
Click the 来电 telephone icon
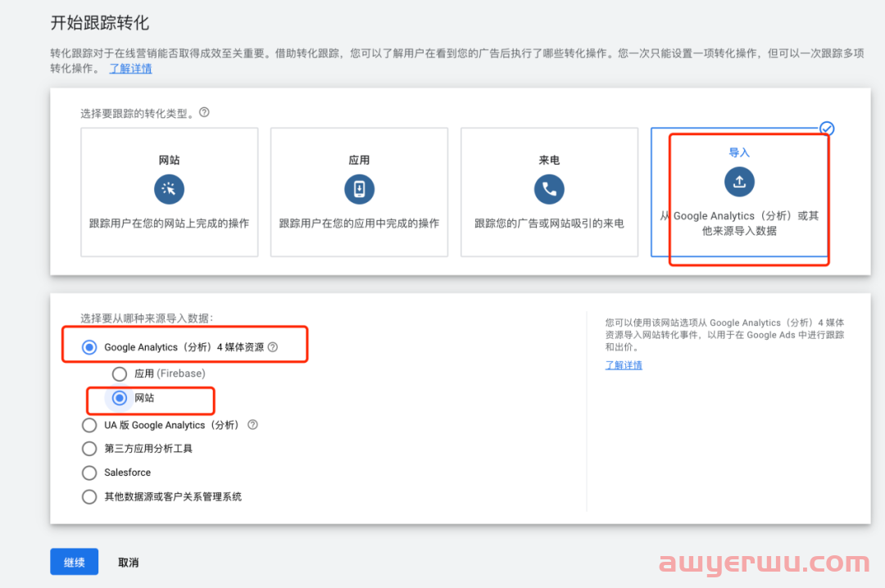tap(549, 189)
